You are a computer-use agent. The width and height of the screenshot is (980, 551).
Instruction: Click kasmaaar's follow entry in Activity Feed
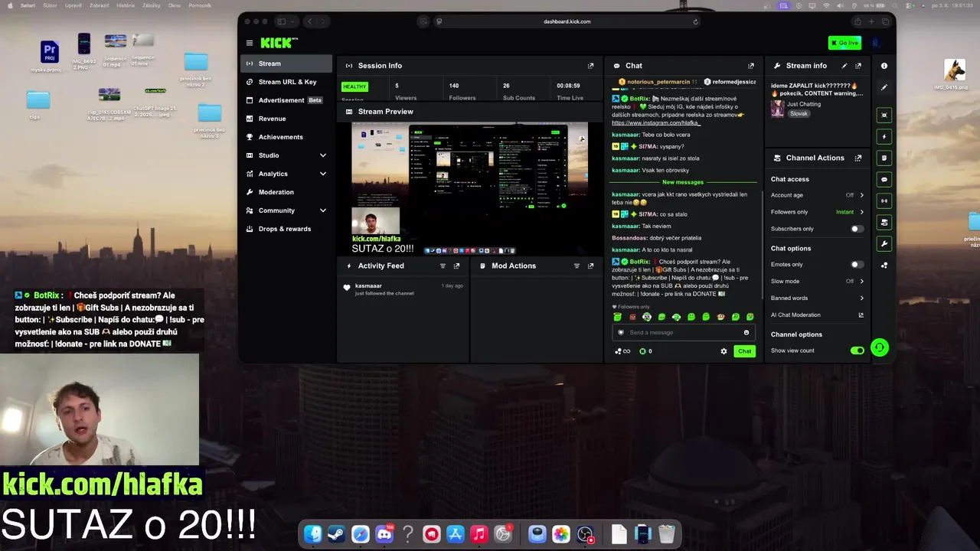403,289
